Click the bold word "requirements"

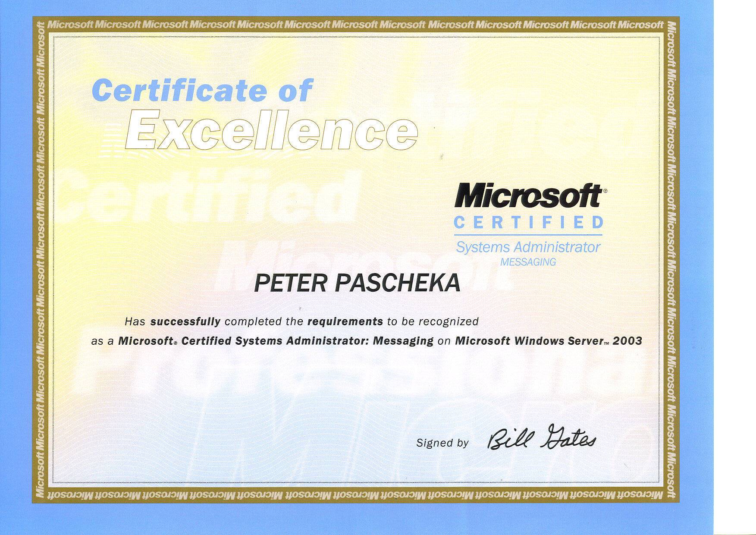tap(345, 321)
